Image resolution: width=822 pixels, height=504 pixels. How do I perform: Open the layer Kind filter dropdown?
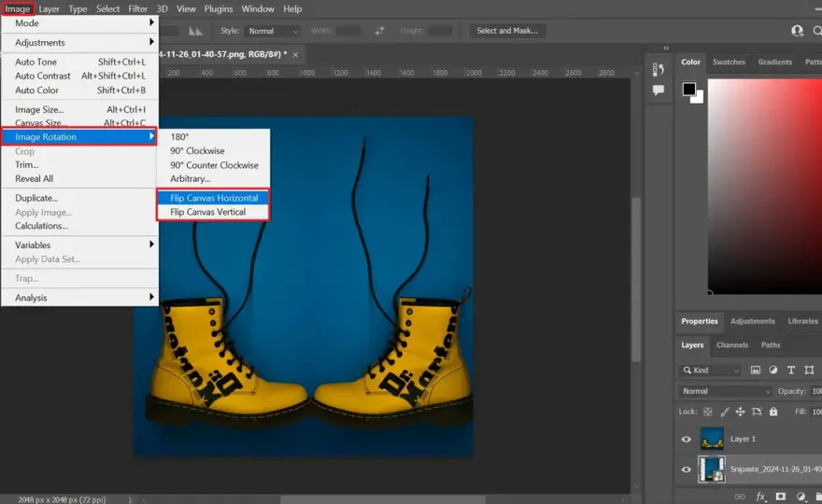click(710, 371)
